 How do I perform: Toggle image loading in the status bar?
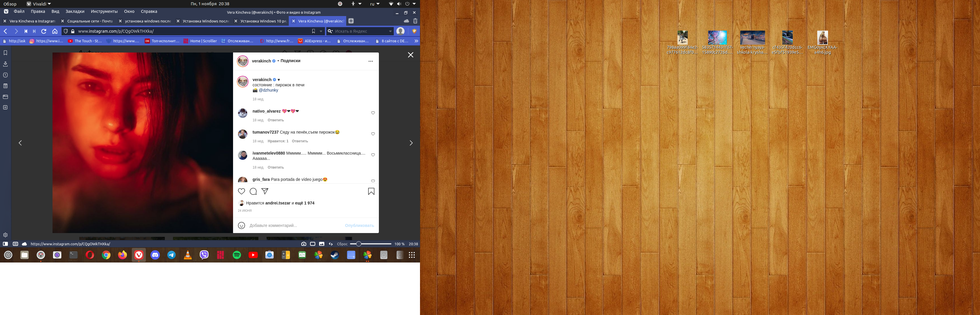(x=322, y=244)
